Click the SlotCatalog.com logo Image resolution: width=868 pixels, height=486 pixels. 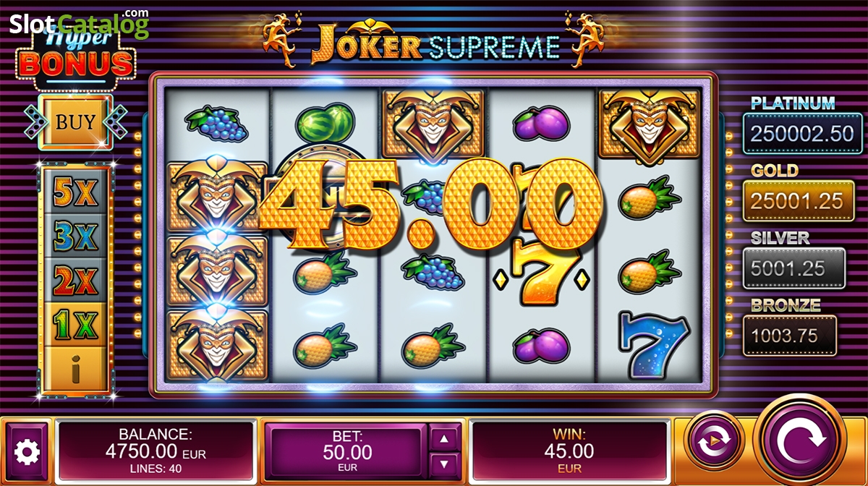(79, 24)
